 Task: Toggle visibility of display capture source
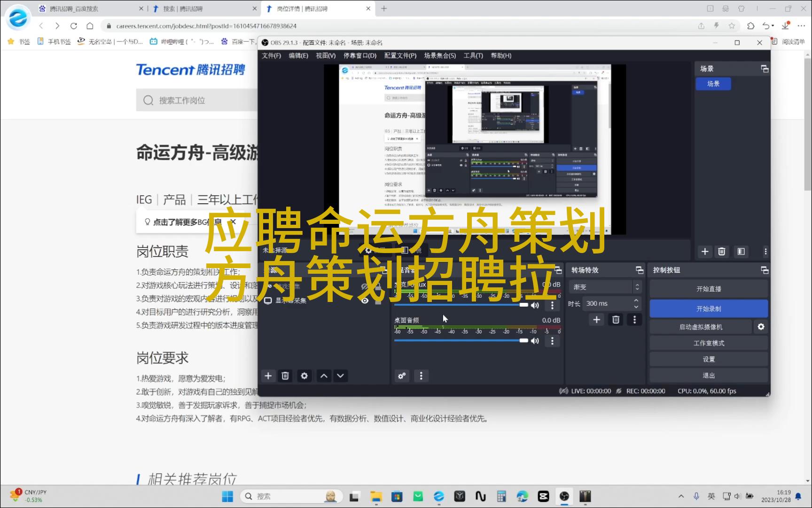365,301
